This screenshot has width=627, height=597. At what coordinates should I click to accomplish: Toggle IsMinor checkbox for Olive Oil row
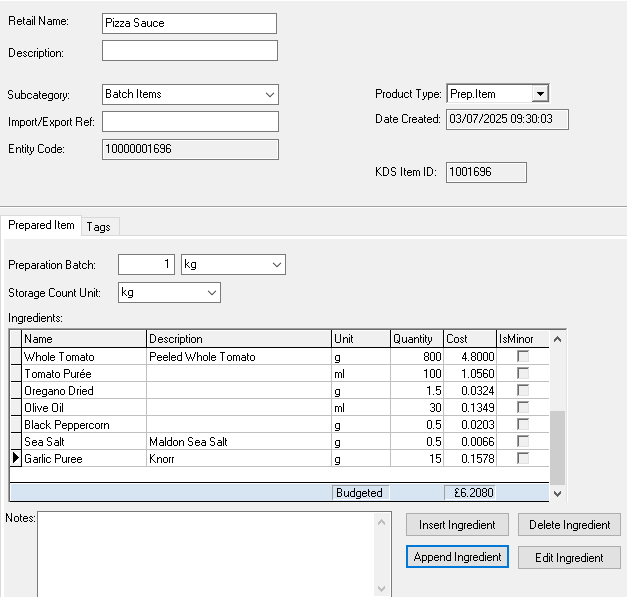coord(522,408)
